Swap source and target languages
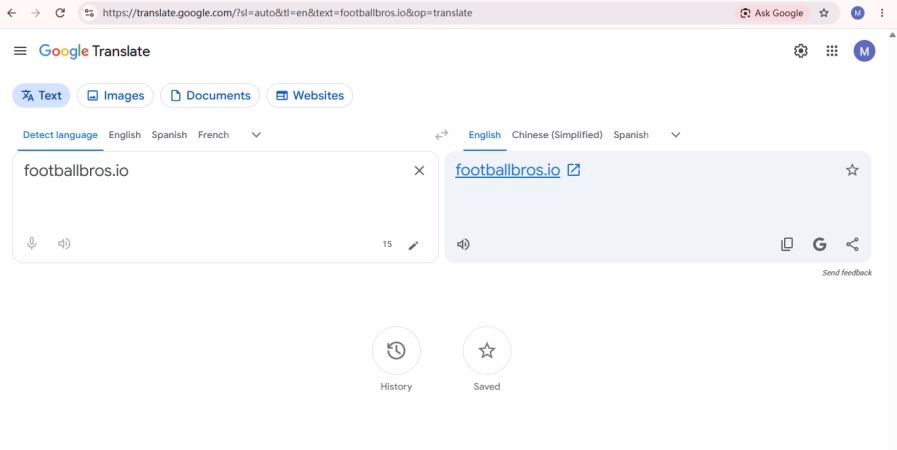This screenshot has width=897, height=450. point(442,135)
